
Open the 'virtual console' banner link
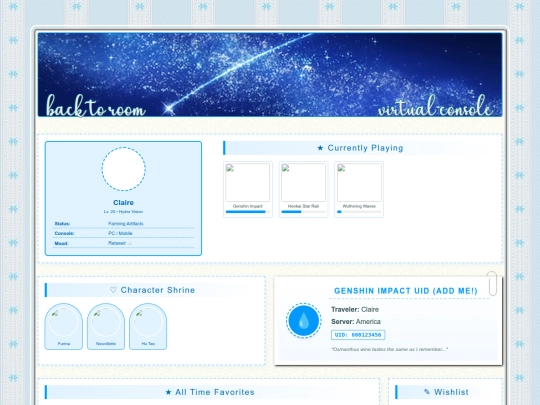435,106
